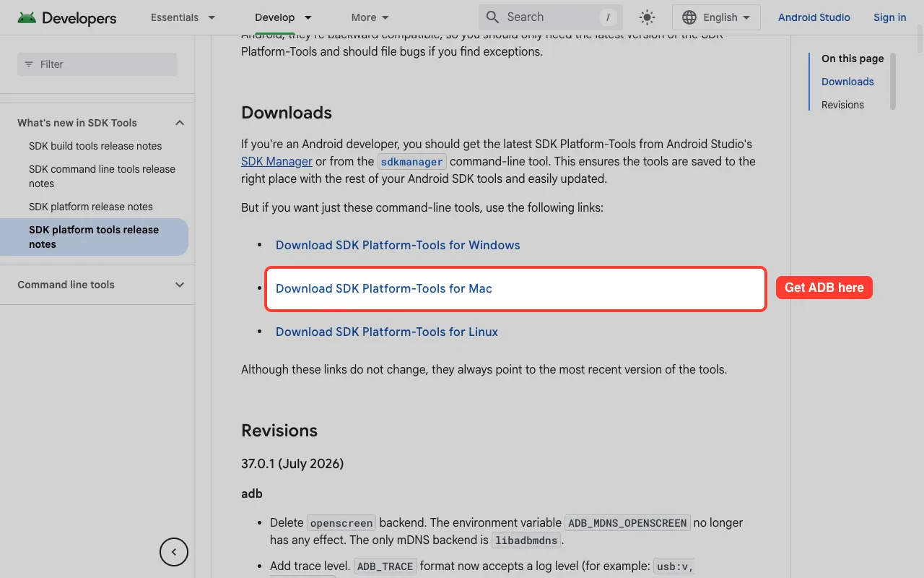Click the openscreen code term
924x578 pixels.
coord(341,523)
